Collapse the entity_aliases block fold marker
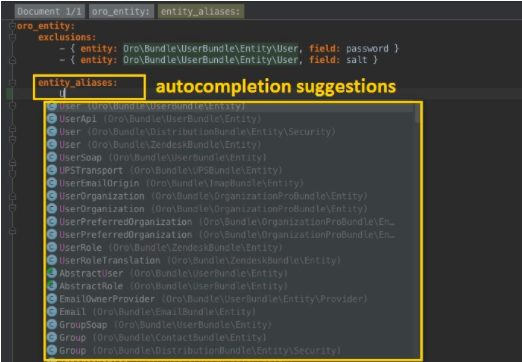 click(x=12, y=83)
